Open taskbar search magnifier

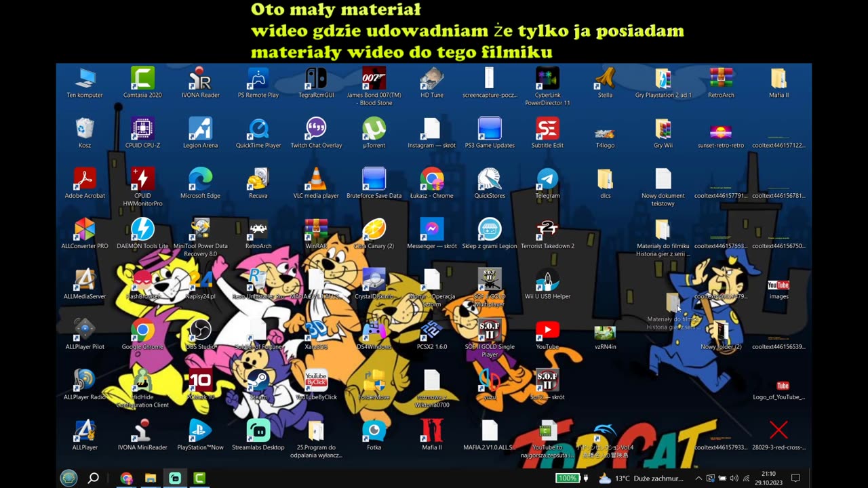[x=94, y=478]
